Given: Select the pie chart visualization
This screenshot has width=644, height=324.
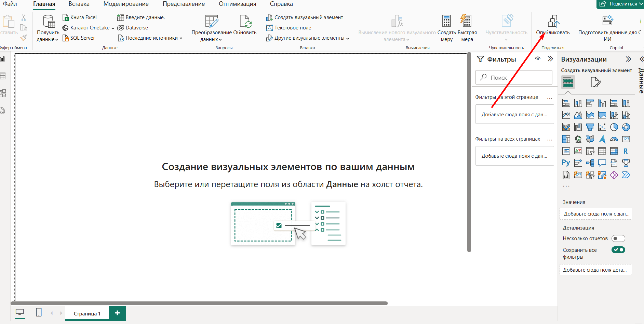Looking at the screenshot, I should pyautogui.click(x=614, y=127).
